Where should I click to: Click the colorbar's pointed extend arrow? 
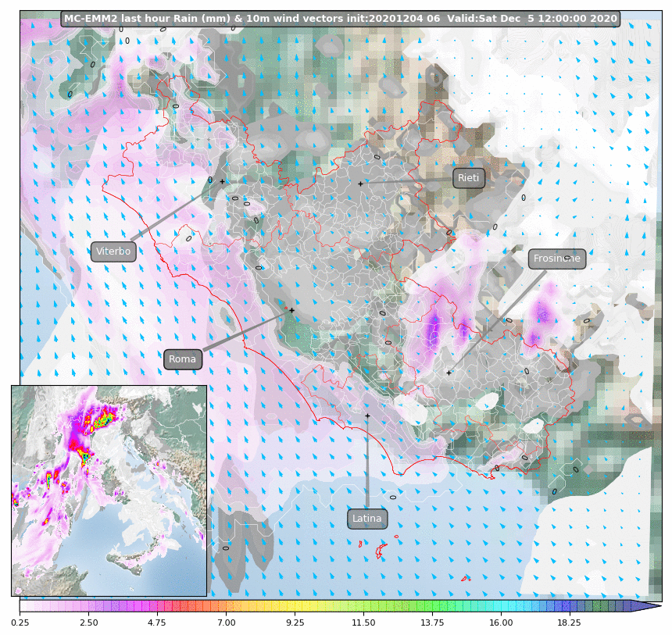[x=646, y=606]
